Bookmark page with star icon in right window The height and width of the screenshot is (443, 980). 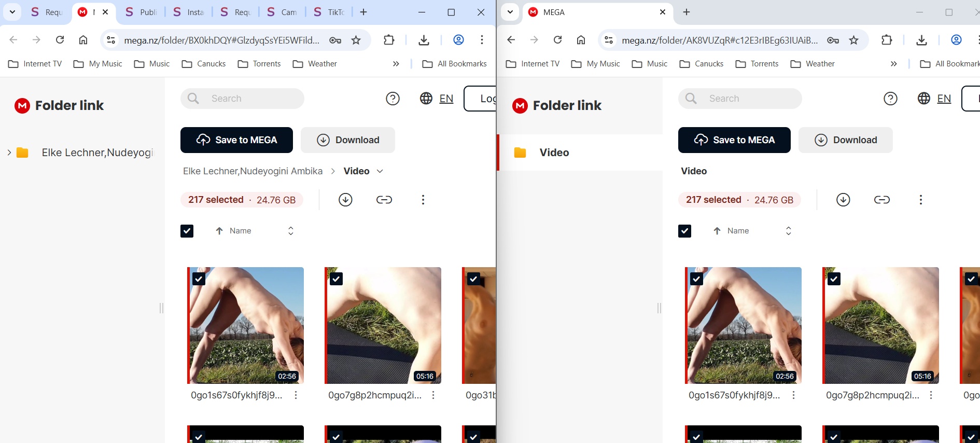click(854, 40)
